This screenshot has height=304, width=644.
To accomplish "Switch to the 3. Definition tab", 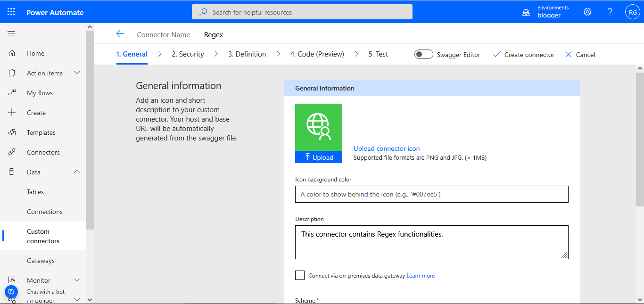I will point(247,54).
